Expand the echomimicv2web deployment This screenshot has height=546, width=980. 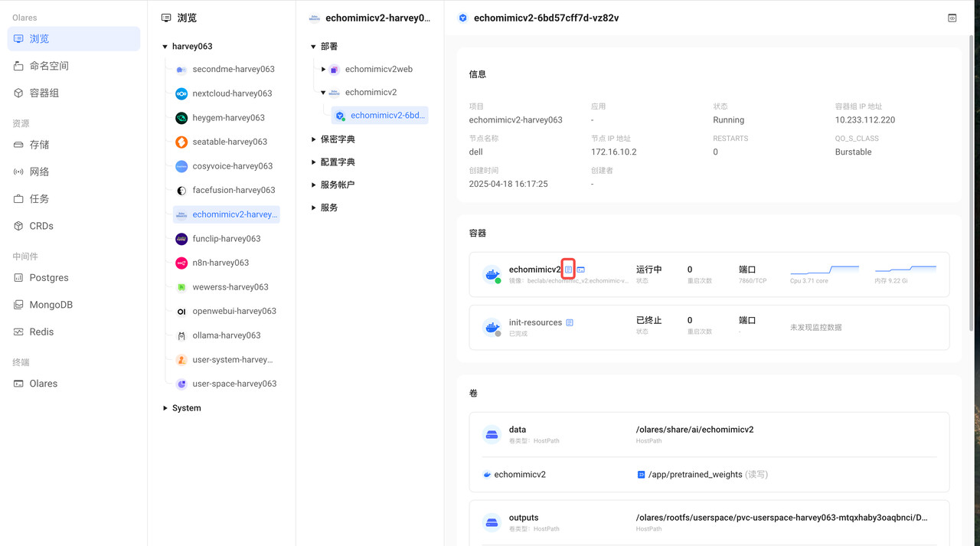[x=324, y=70]
